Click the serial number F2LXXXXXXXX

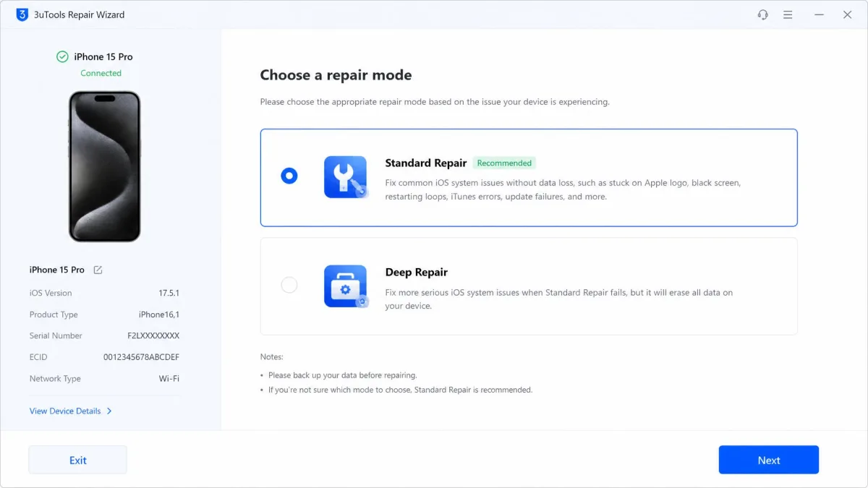coord(153,335)
